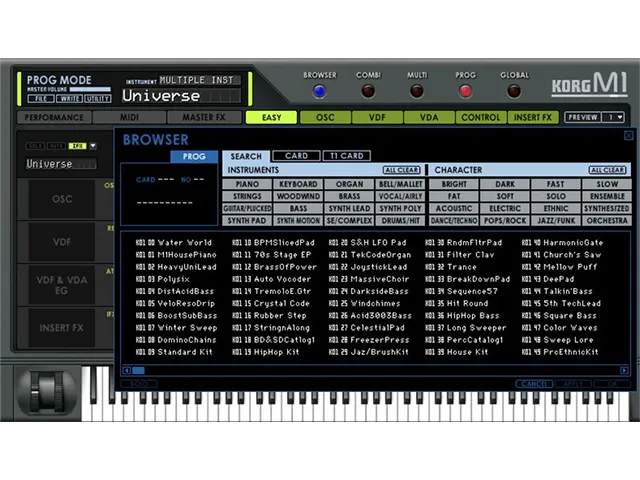
Task: Select the 'Jaz/BrushKit' program
Action: tap(369, 352)
